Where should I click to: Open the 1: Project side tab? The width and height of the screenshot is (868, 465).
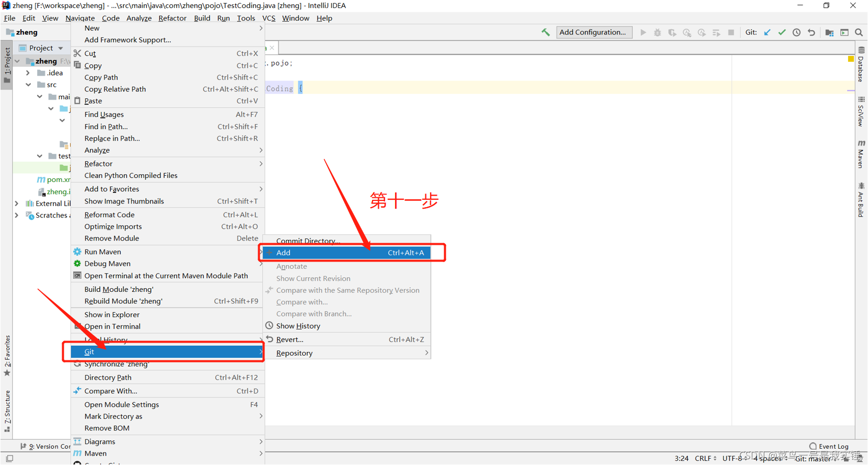point(7,66)
